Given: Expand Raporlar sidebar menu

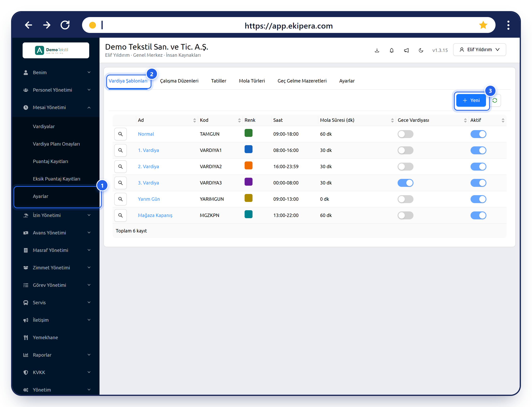Looking at the screenshot, I should pos(56,355).
